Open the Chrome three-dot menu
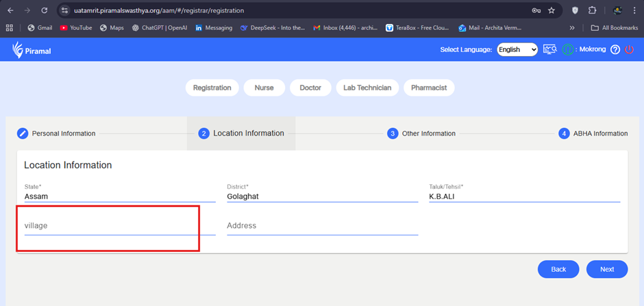Screen dimensions: 644x306 [x=634, y=11]
